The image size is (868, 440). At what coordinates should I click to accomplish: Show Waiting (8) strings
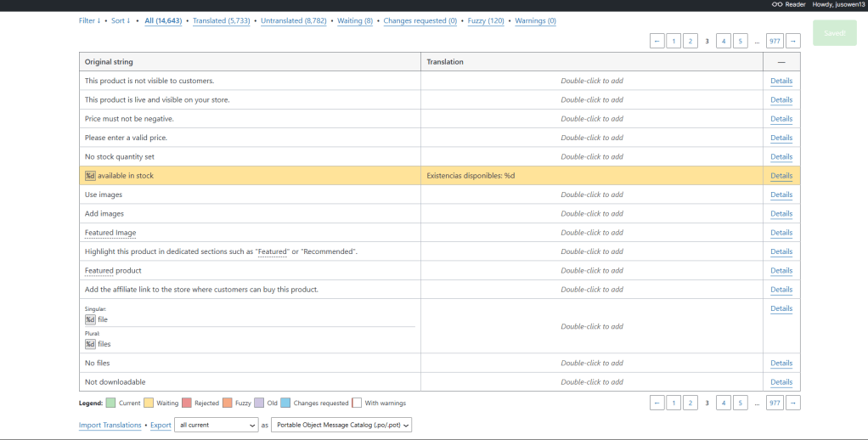coord(355,20)
